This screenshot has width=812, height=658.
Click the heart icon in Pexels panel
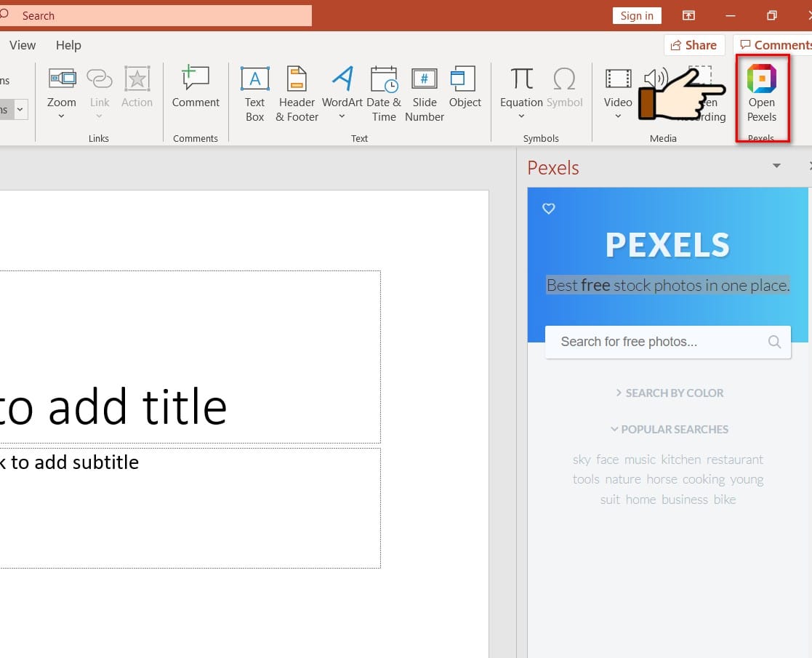pos(549,209)
